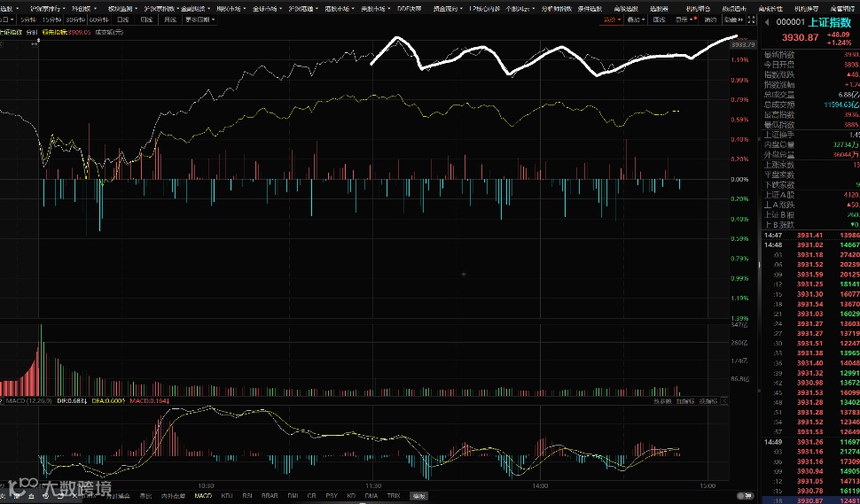
Task: Open the 高级选股 menu item
Action: tap(624, 9)
